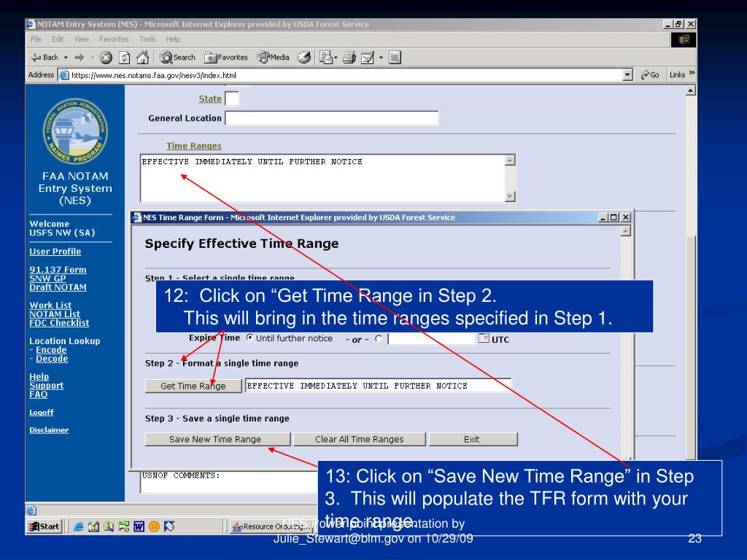Image resolution: width=747 pixels, height=560 pixels.
Task: Open the Tools menu
Action: click(147, 39)
